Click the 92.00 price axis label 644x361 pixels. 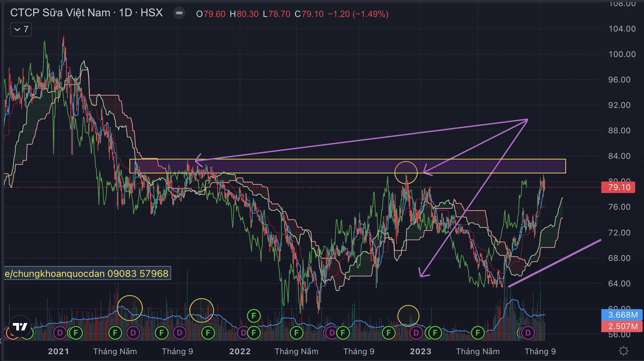[x=619, y=105]
